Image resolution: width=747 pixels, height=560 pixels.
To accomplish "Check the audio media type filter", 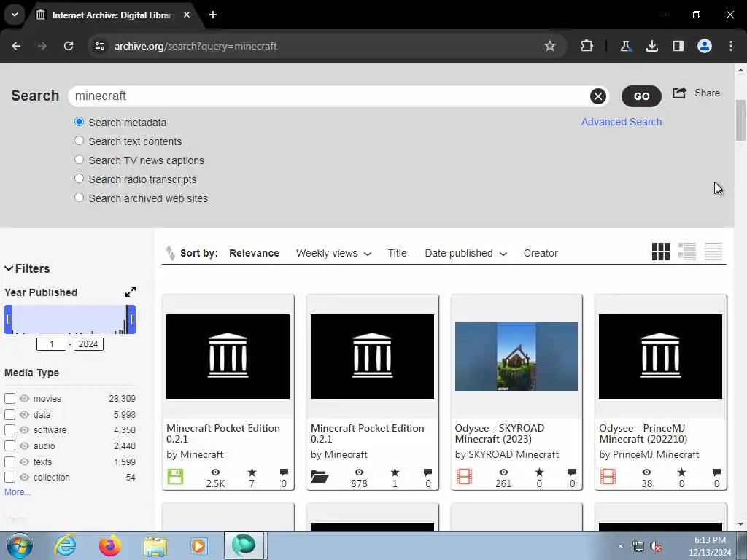I will click(x=10, y=446).
